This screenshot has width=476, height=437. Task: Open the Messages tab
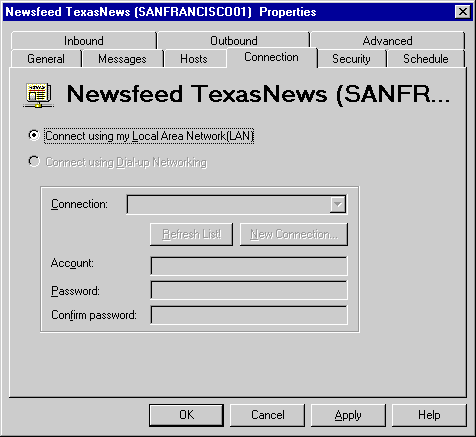(x=122, y=59)
